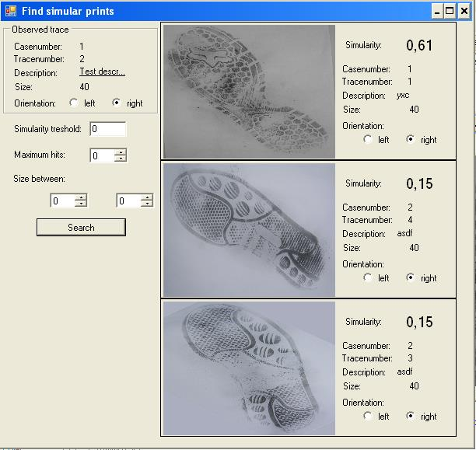
Task: Click the application icon in title bar
Action: [11, 11]
